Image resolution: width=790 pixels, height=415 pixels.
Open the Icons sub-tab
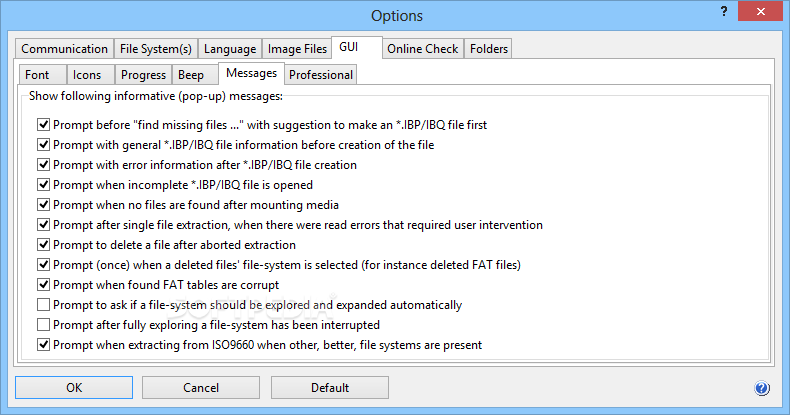click(87, 75)
